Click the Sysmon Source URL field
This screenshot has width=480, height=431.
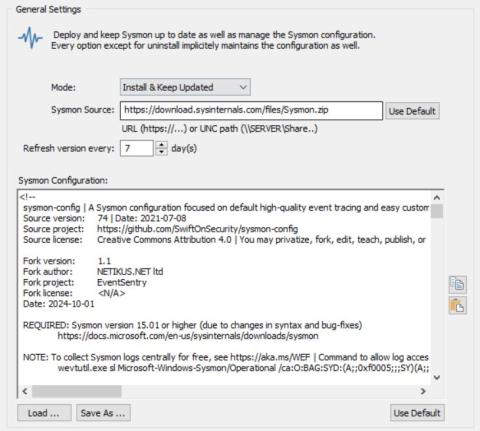pyautogui.click(x=251, y=110)
